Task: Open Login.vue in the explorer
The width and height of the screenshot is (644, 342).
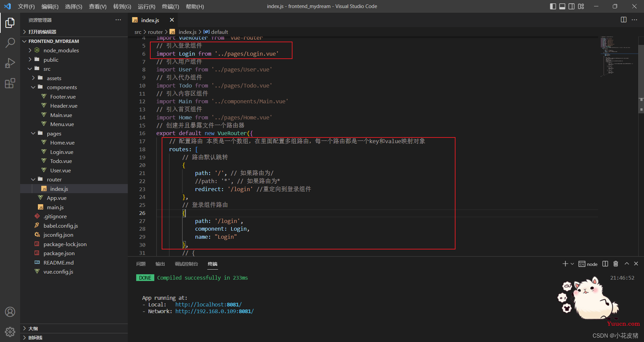Action: pos(62,152)
